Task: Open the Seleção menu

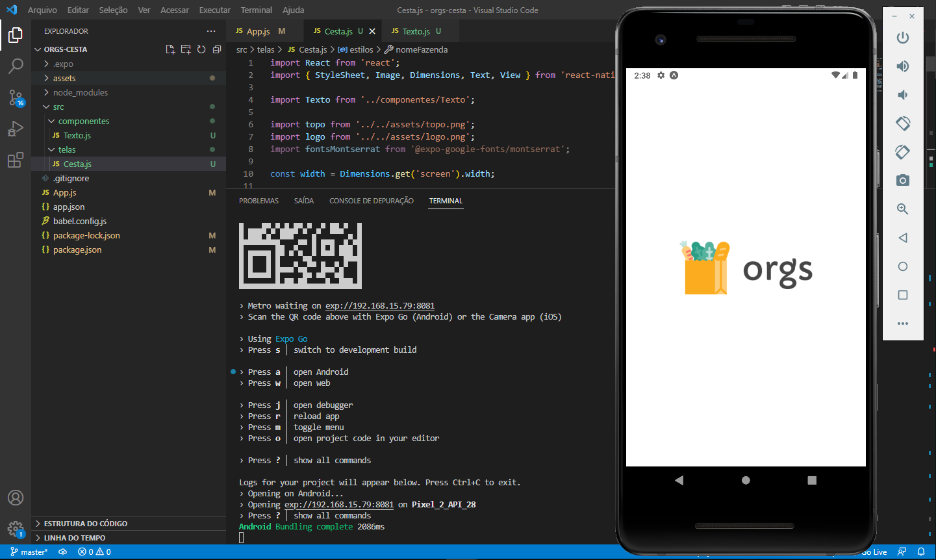Action: 113,10
